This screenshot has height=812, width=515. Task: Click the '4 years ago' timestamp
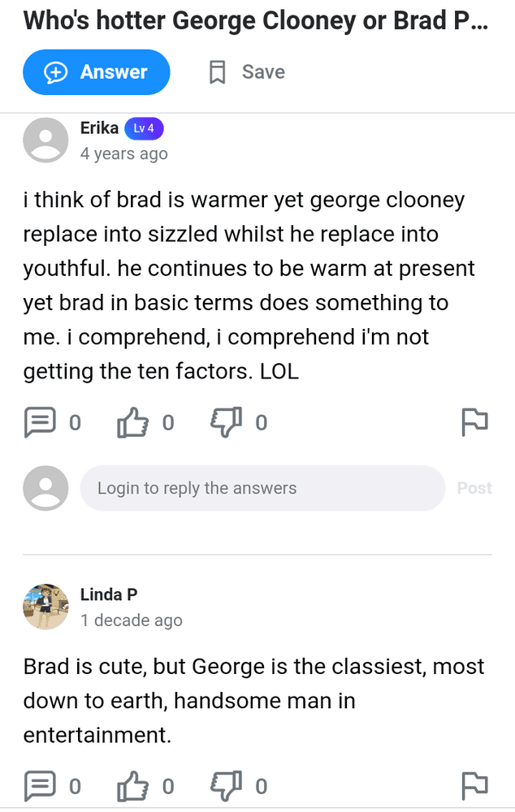coord(123,153)
